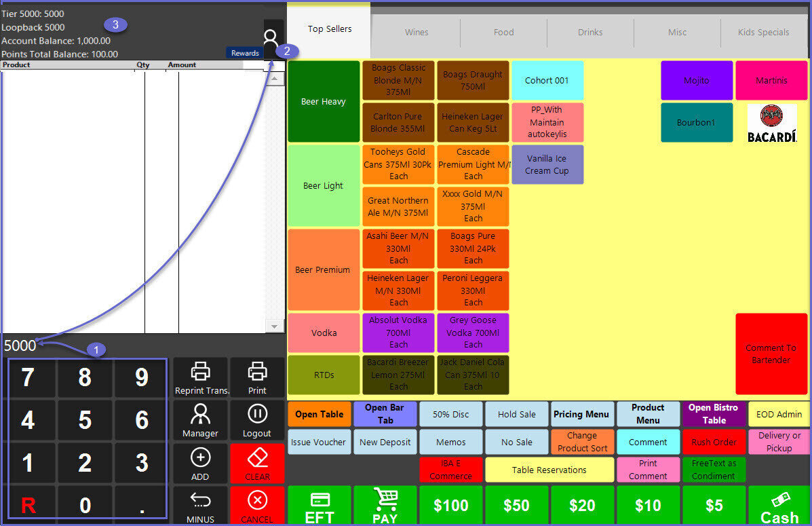Viewport: 812px width, 526px height.
Task: Tender the $20 quick cash button
Action: 582,505
